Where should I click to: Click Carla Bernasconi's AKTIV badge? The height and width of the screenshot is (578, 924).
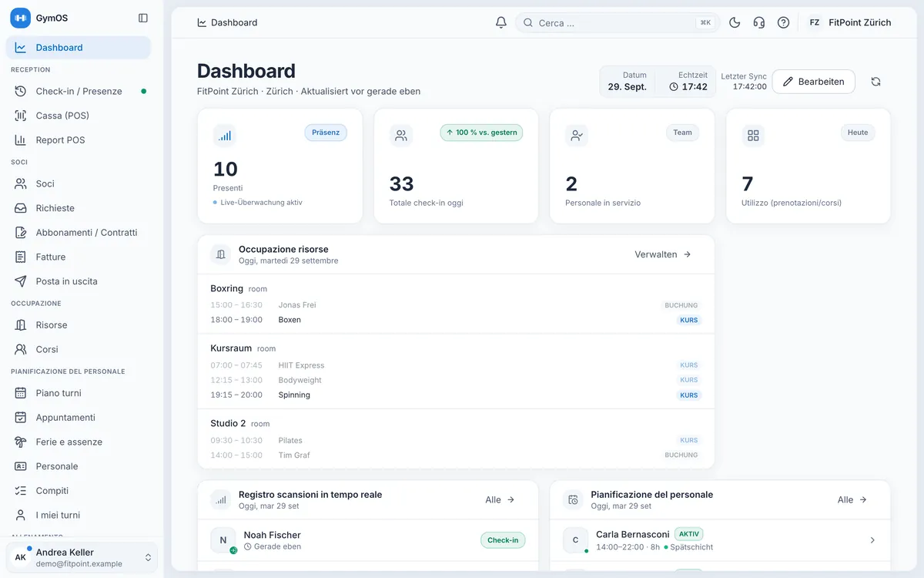tap(689, 534)
